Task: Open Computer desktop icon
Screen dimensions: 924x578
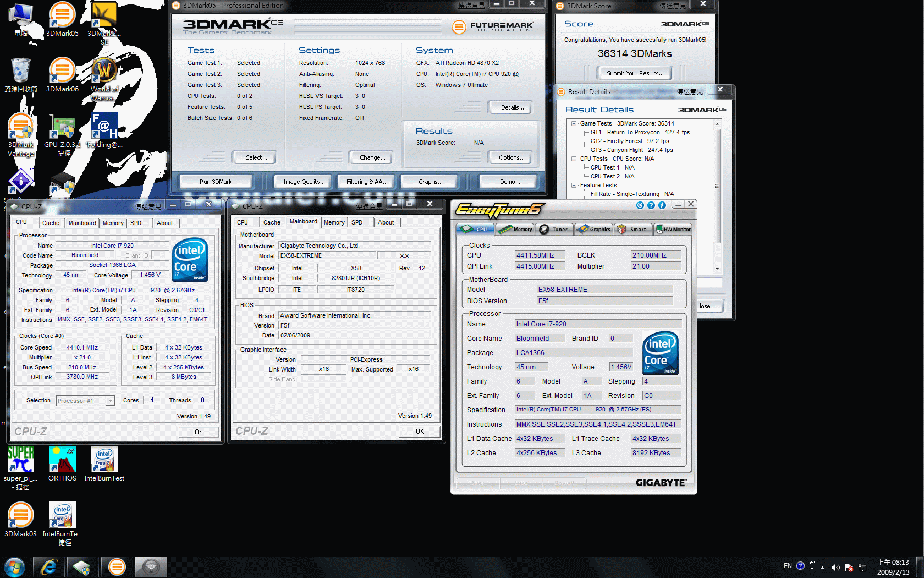Action: tap(21, 19)
